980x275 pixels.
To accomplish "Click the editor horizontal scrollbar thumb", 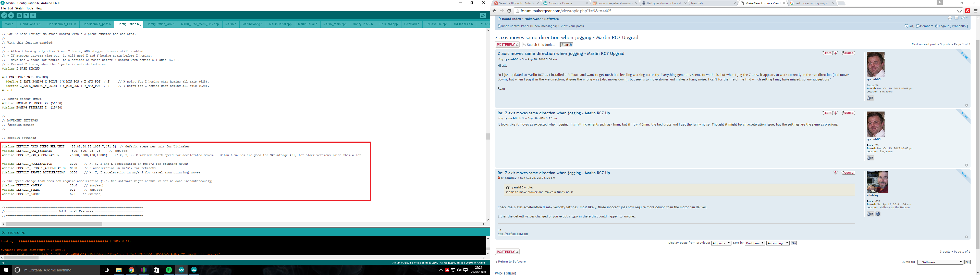I will (54, 225).
